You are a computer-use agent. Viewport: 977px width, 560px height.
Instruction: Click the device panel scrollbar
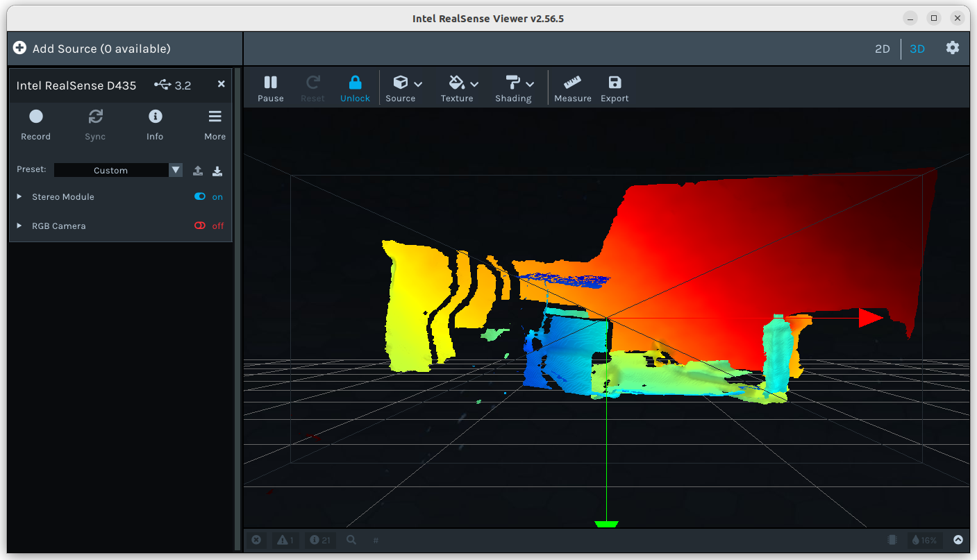(237, 309)
